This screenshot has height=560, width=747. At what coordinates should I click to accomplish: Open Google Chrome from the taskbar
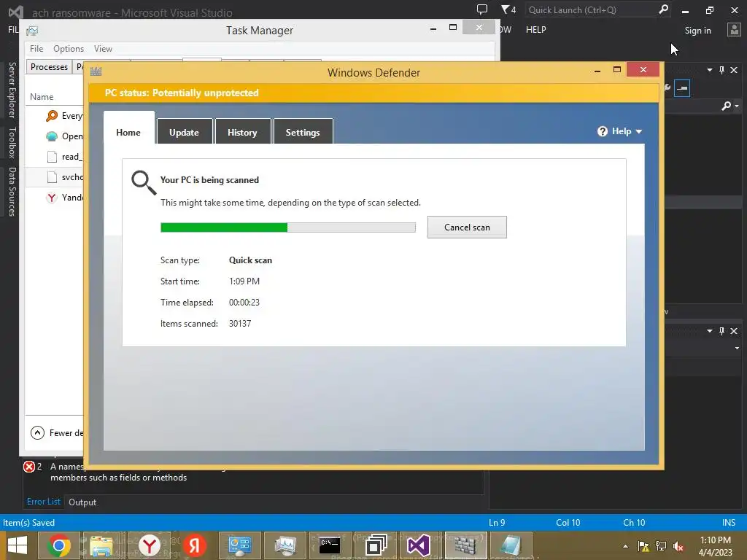click(x=59, y=545)
